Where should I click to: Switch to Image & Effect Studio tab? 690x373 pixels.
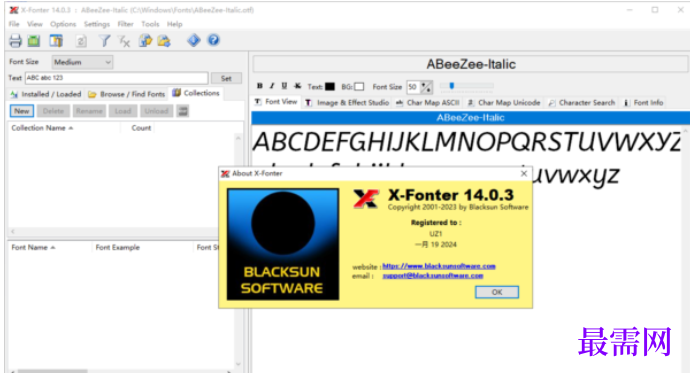(348, 102)
